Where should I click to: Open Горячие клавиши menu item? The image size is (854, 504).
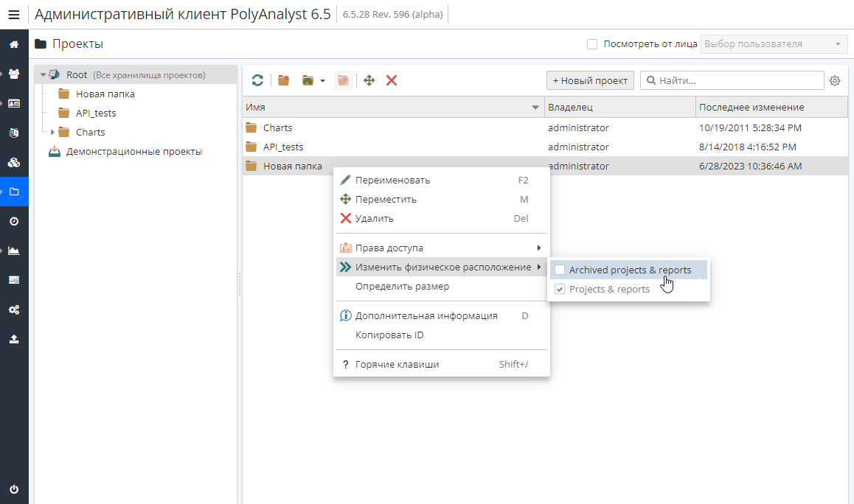pos(442,364)
